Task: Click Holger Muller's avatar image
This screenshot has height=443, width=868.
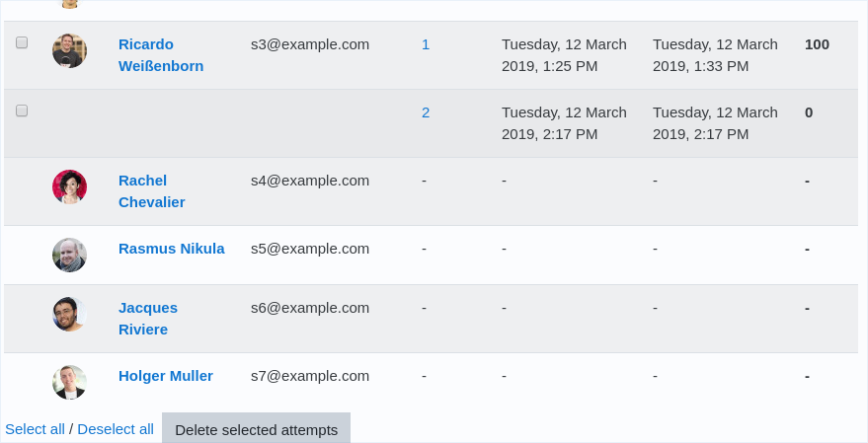Action: pos(69,382)
